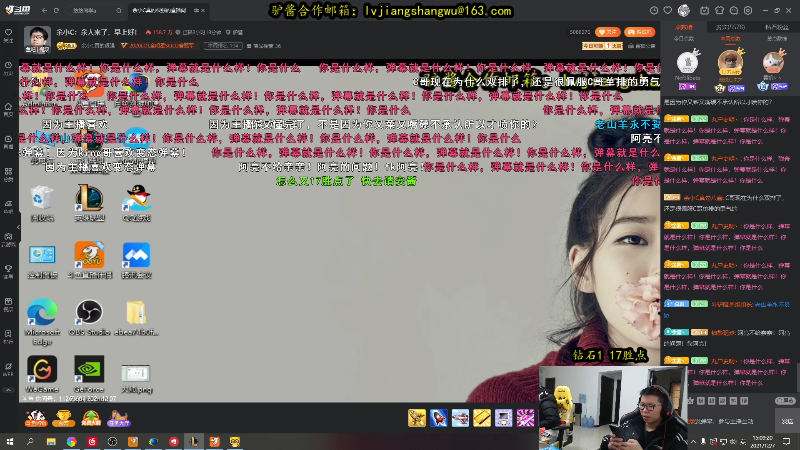Open the gold trophy activity icon under the video

pos(63,418)
